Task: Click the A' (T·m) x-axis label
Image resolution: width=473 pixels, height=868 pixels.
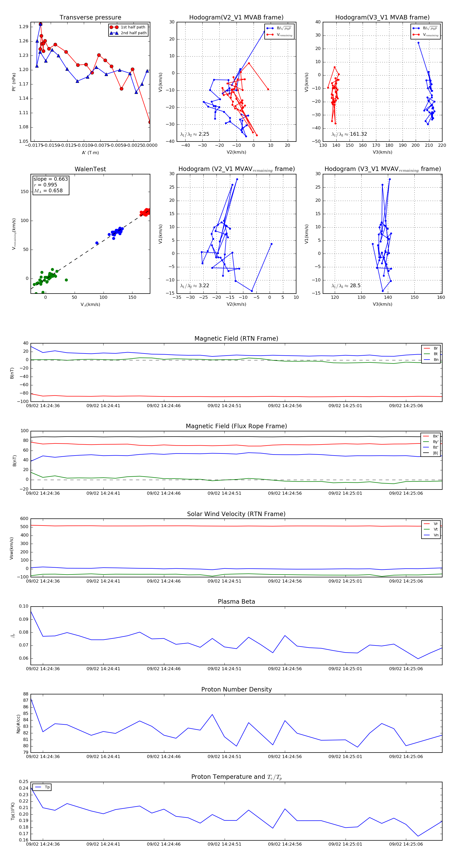Action: pos(90,153)
